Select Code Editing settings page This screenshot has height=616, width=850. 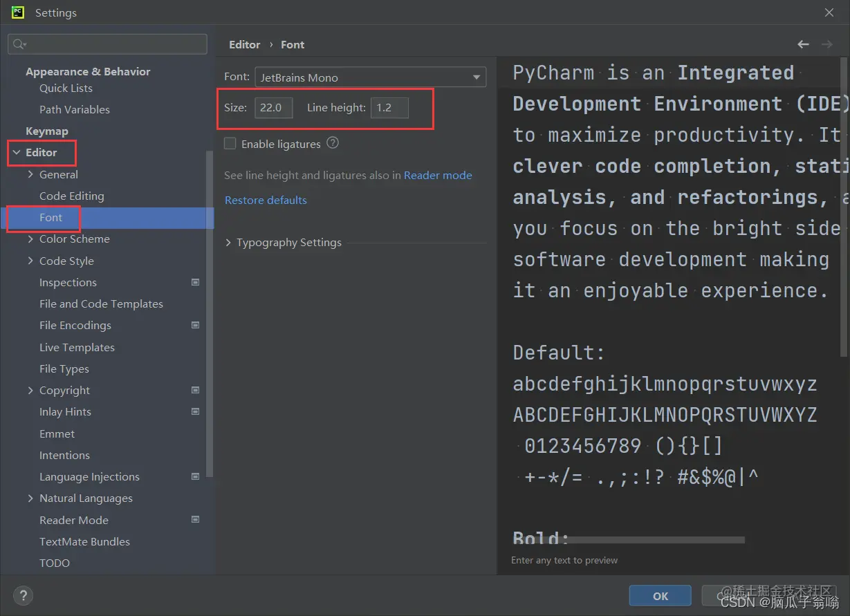coord(72,196)
